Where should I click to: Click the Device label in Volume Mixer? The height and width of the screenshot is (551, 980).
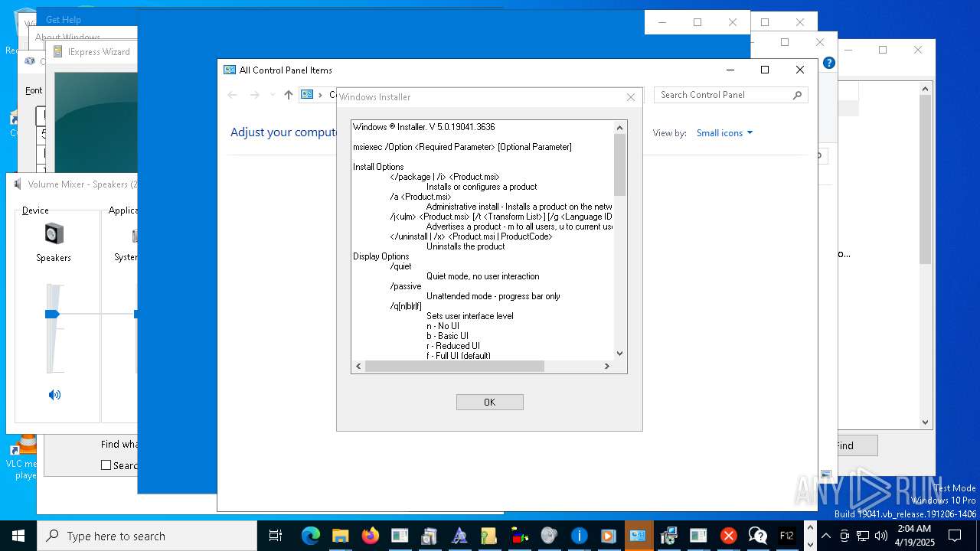35,210
